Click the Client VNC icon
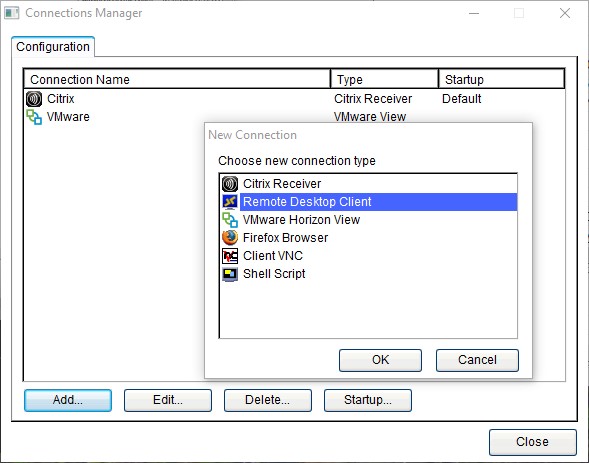The image size is (589, 463). (x=230, y=256)
